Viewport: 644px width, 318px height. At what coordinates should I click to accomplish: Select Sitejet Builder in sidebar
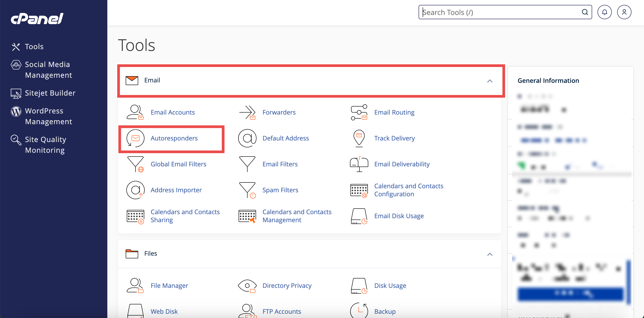point(50,93)
